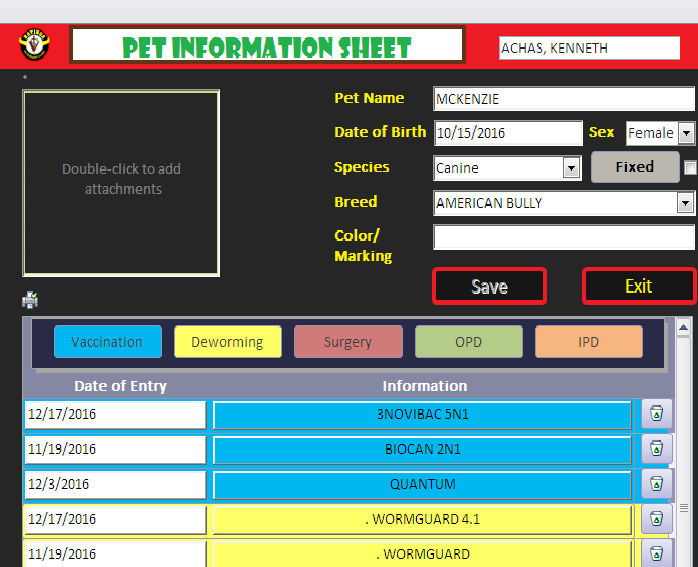Click trash icon for the QUANTUM row
The height and width of the screenshot is (567, 698).
[656, 484]
